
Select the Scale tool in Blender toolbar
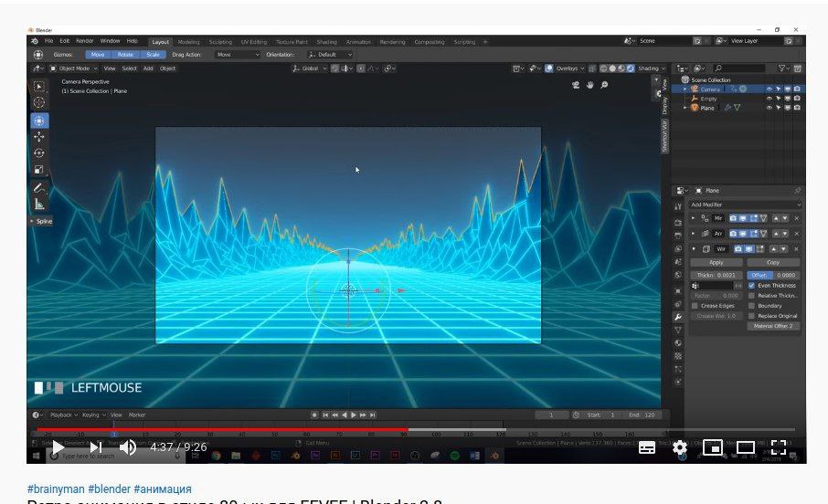pyautogui.click(x=39, y=170)
